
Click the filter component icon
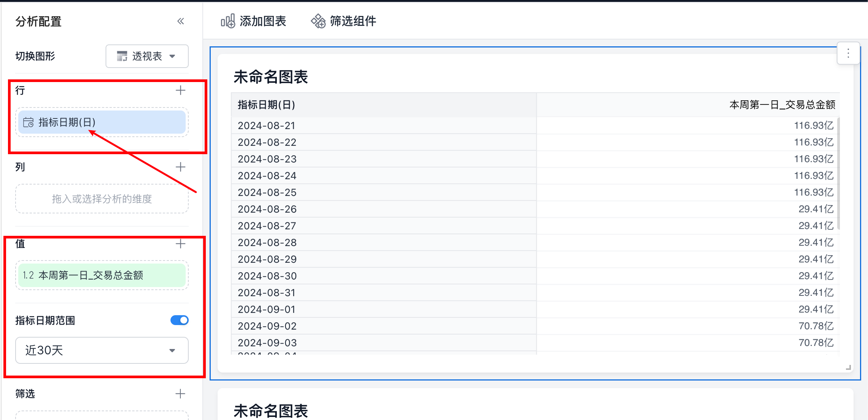pos(318,21)
